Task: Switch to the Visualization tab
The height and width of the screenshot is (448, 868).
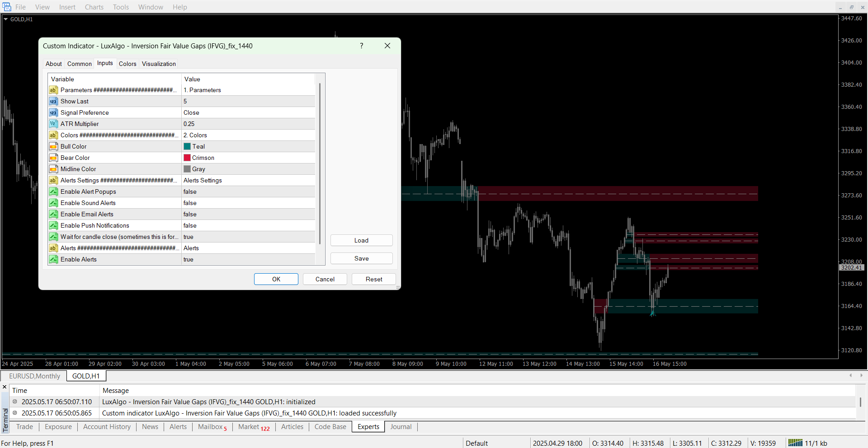Action: 159,64
